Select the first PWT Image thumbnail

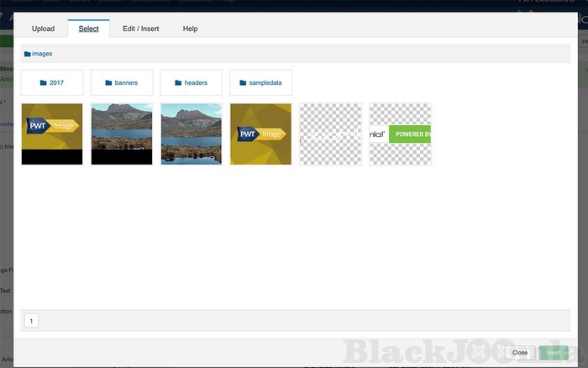point(52,134)
